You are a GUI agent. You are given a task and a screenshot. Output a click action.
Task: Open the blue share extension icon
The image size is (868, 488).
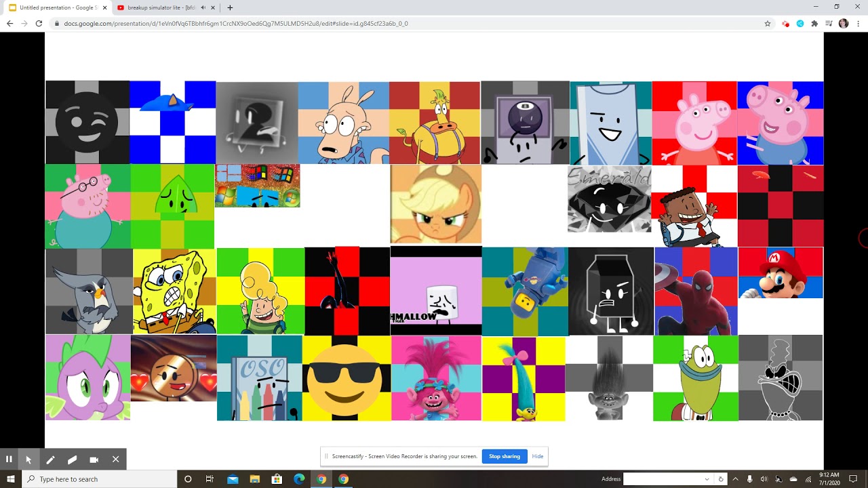click(800, 23)
